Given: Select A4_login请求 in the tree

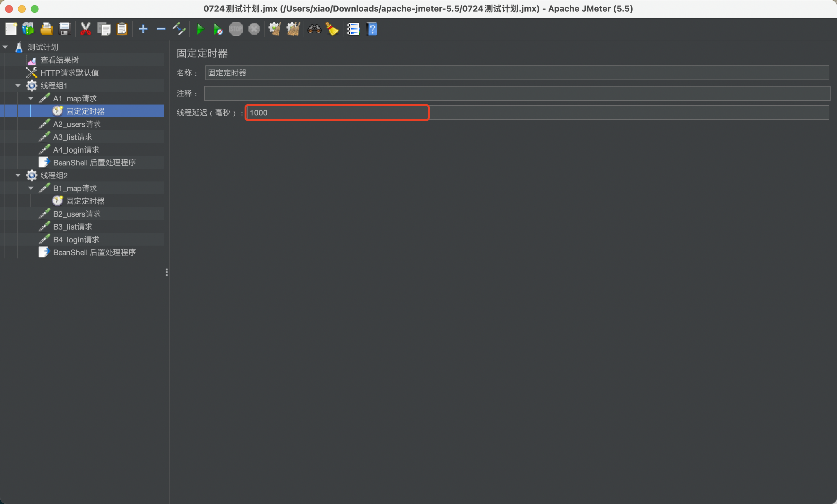Looking at the screenshot, I should tap(76, 150).
